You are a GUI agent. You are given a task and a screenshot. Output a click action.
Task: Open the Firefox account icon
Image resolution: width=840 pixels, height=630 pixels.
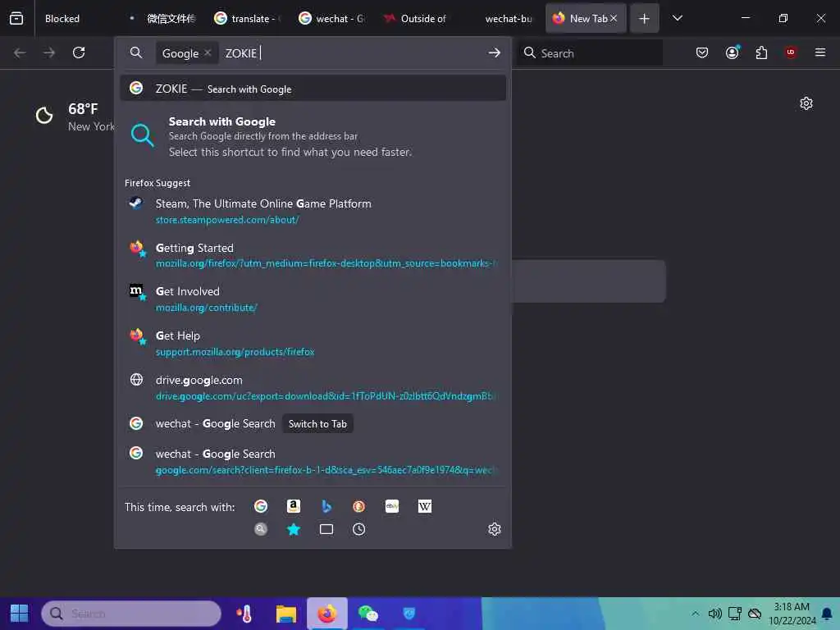point(732,52)
